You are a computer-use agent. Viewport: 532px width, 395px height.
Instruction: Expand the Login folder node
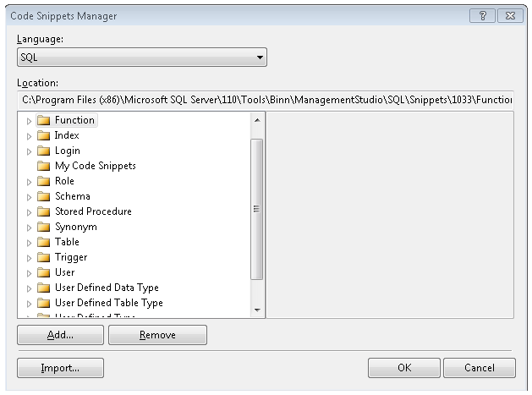coord(29,151)
